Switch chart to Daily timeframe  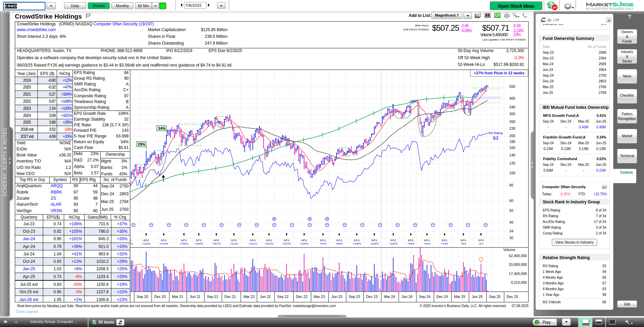75,6
